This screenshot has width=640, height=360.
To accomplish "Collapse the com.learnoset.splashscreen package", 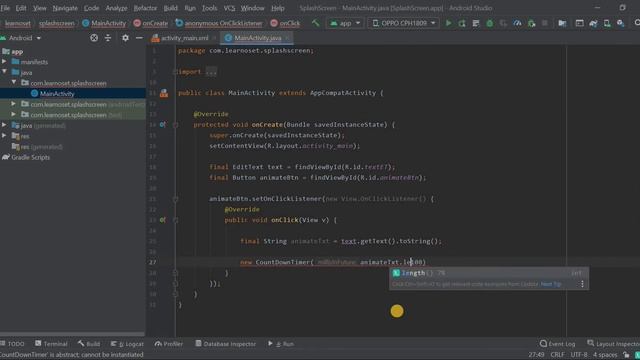I will point(14,82).
